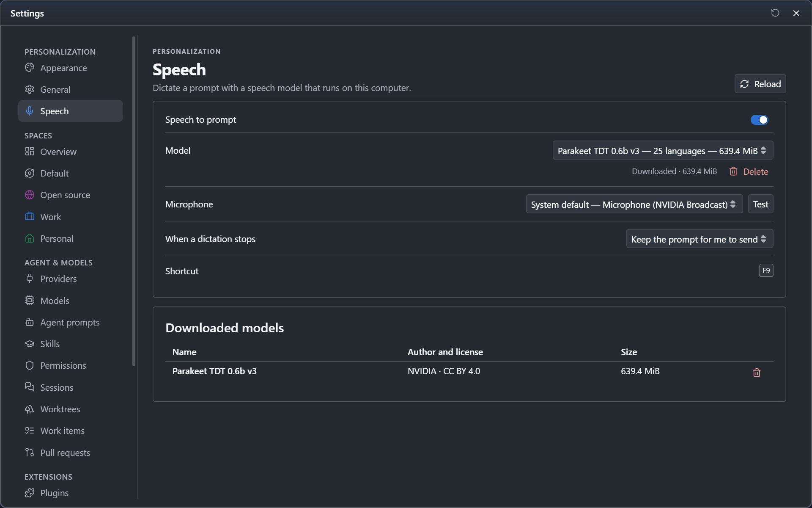This screenshot has width=812, height=508.
Task: Click the Permissions shield icon
Action: pos(30,365)
